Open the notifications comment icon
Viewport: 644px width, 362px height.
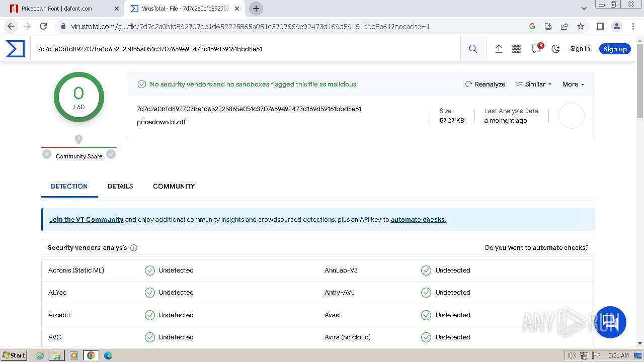coord(536,49)
